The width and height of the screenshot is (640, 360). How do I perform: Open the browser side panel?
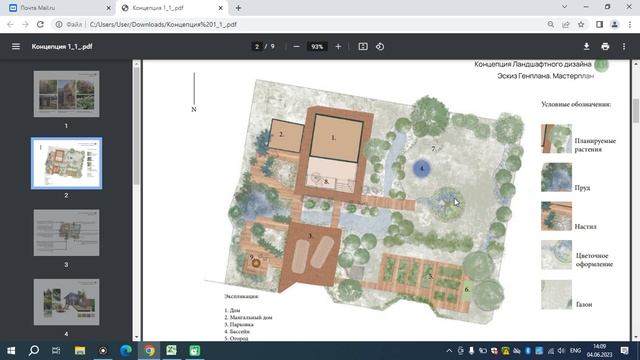600,24
